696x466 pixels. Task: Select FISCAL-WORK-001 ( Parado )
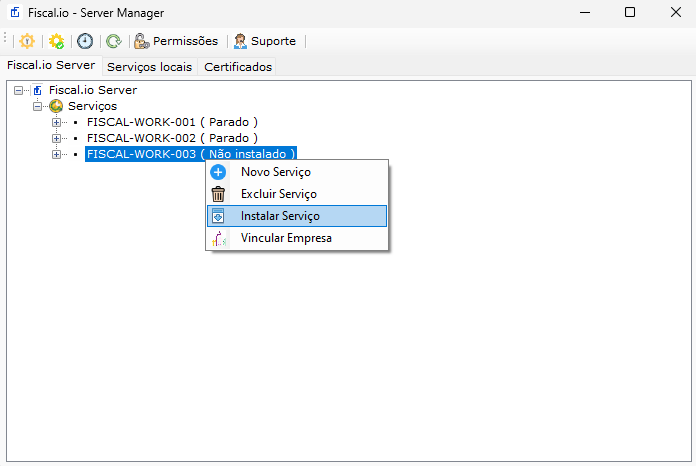point(172,122)
